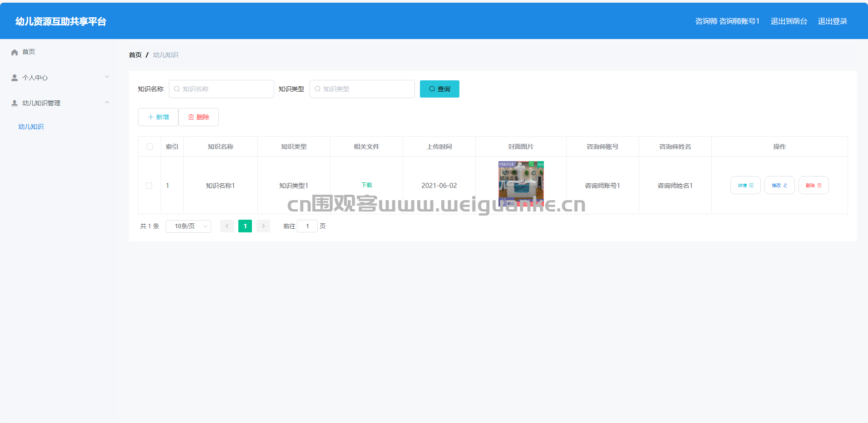Click the cover image thumbnail in the table
Viewport: 868px width, 423px height.
click(521, 184)
